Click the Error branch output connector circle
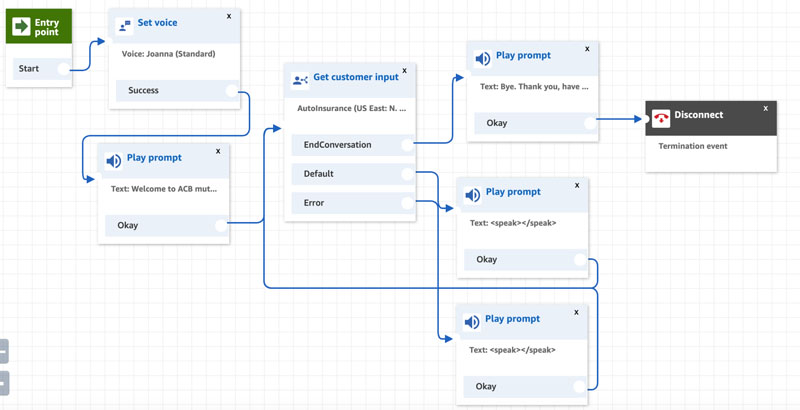This screenshot has height=410, width=800. pos(407,203)
